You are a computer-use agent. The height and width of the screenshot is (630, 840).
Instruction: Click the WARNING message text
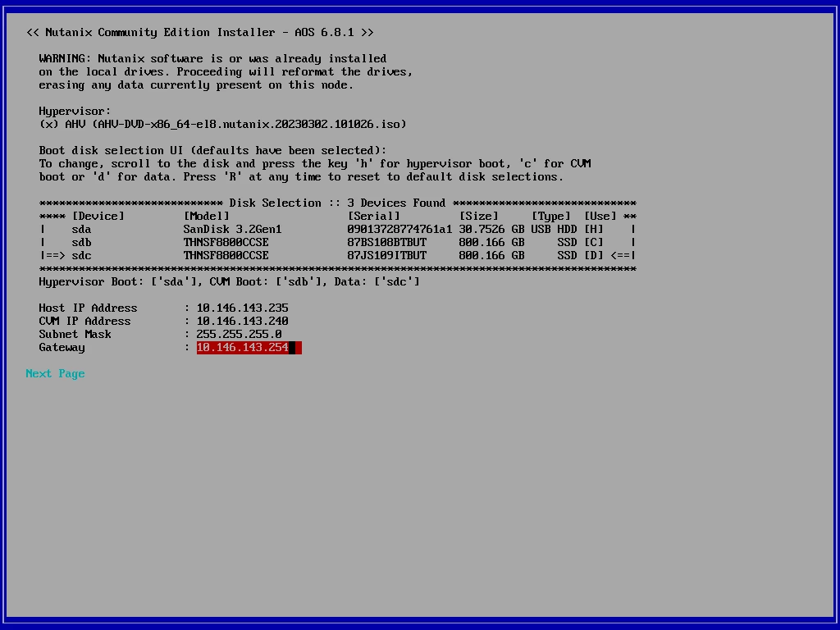click(x=226, y=72)
